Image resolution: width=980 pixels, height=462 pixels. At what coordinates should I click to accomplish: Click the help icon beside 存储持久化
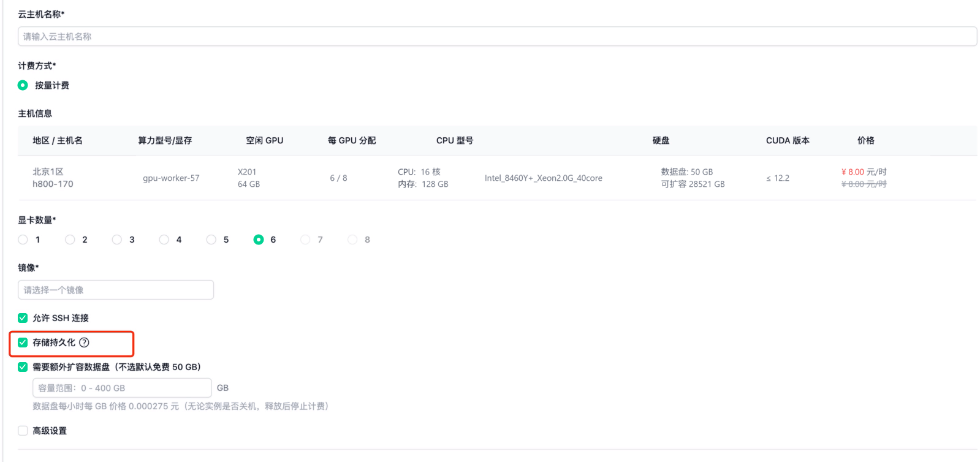pos(85,343)
